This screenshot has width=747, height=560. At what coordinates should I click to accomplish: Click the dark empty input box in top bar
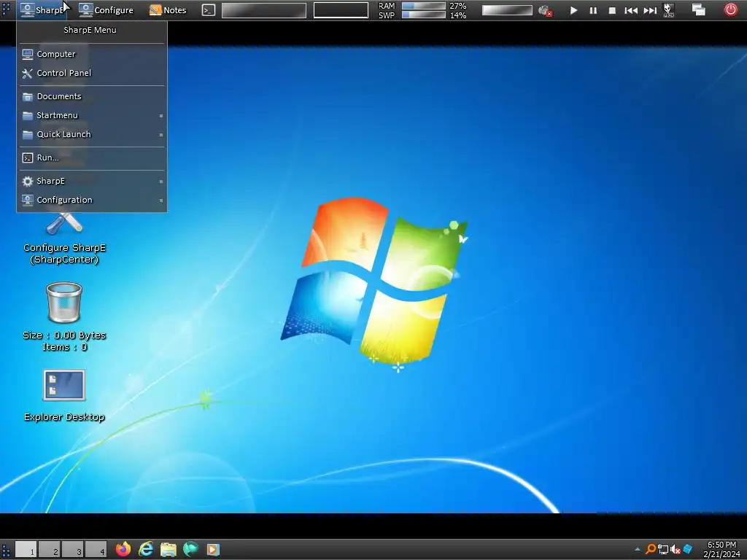pyautogui.click(x=341, y=10)
